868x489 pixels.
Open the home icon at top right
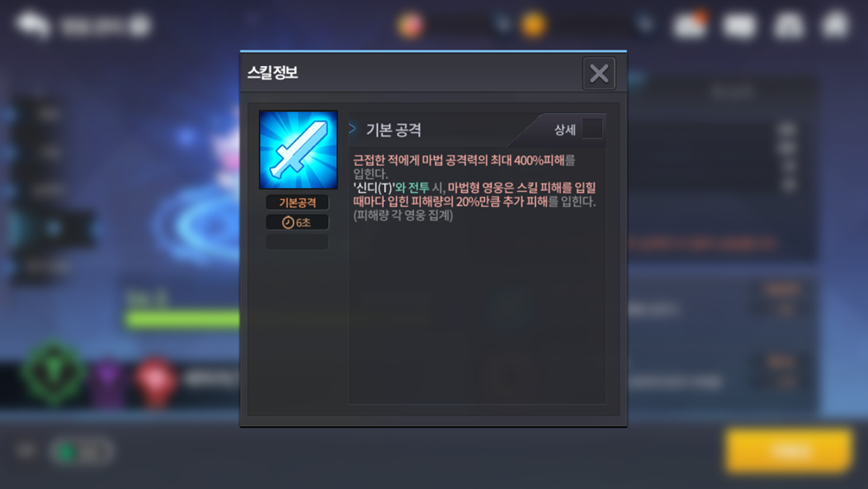(x=836, y=25)
